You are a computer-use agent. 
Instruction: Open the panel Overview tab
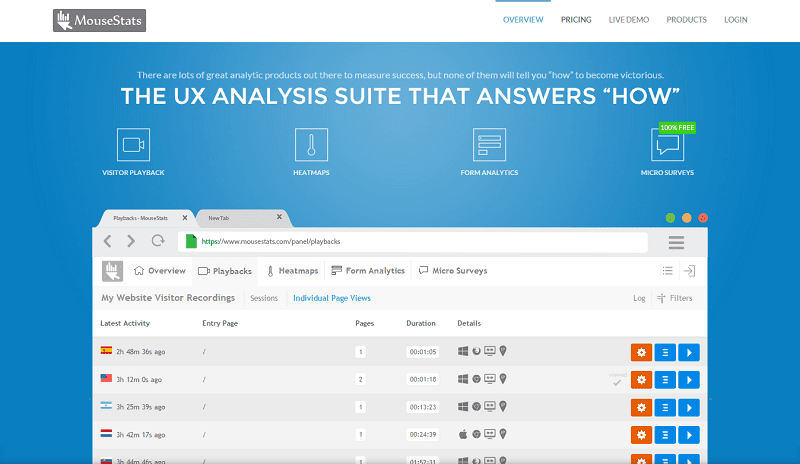coord(160,271)
